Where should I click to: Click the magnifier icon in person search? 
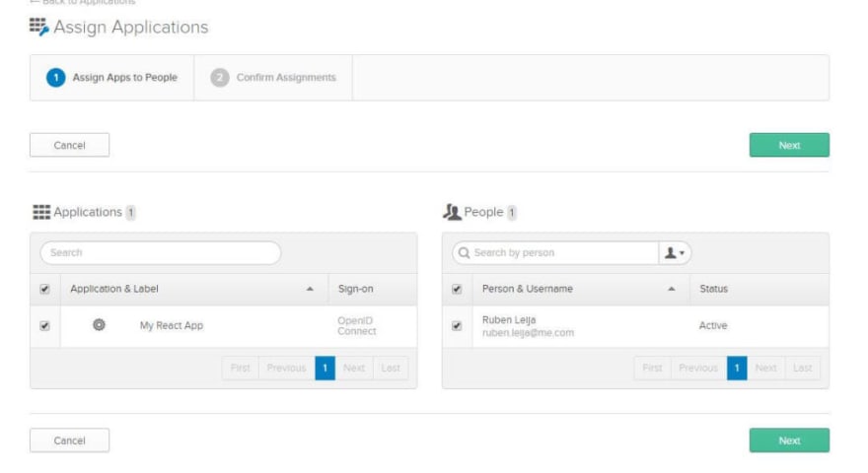coord(464,253)
